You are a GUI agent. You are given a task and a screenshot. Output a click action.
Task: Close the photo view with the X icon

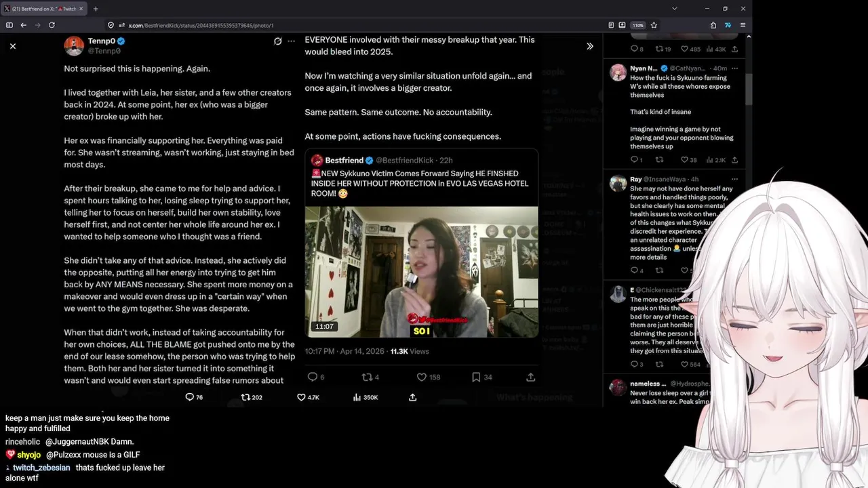coord(13,46)
